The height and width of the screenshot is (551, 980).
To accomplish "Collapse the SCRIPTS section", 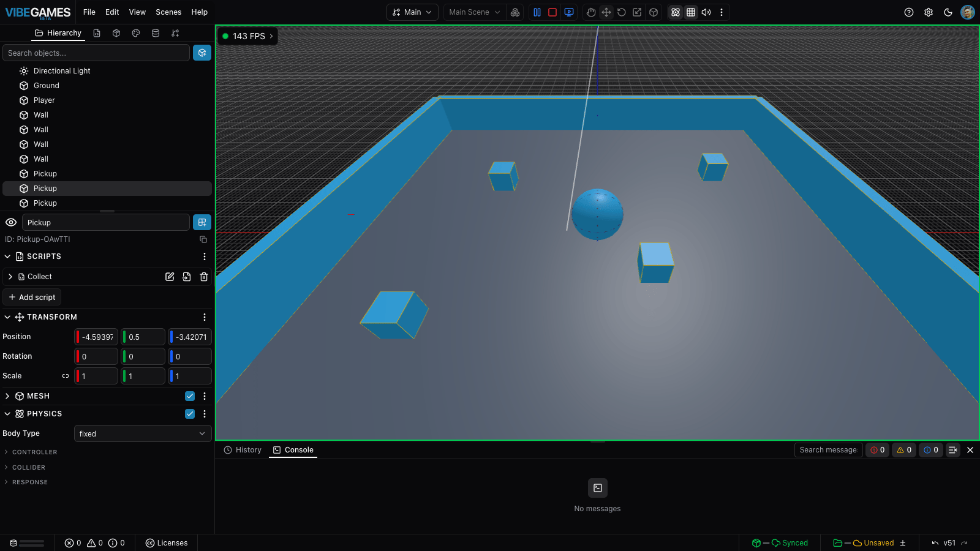I will coord(7,257).
